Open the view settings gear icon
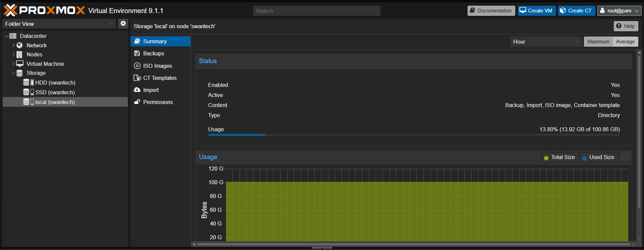The height and width of the screenshot is (250, 644). 123,23
